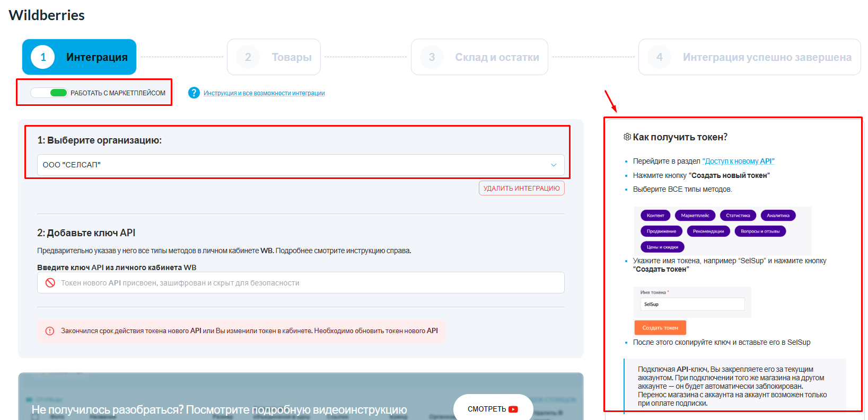Click «Нажмите кнопку Создать новый токен» instruction
Screen dimensions: 868x420
pyautogui.click(x=702, y=175)
